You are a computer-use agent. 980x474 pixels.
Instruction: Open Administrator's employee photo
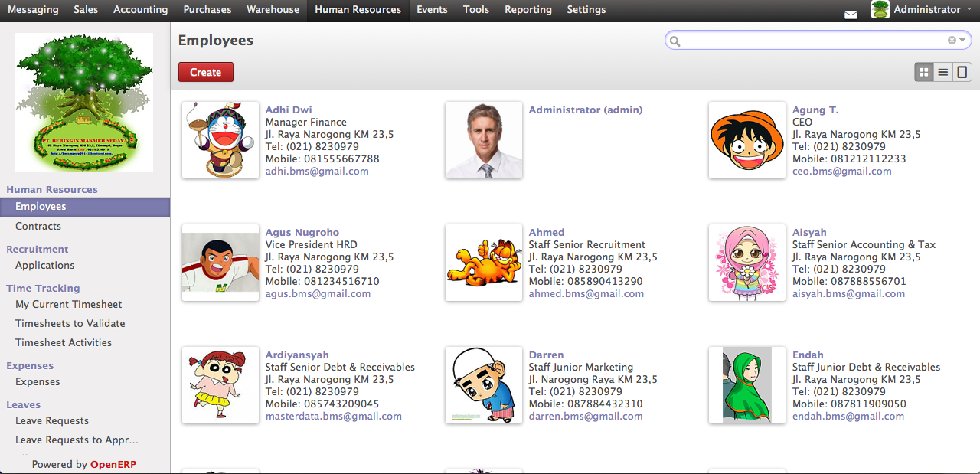484,140
